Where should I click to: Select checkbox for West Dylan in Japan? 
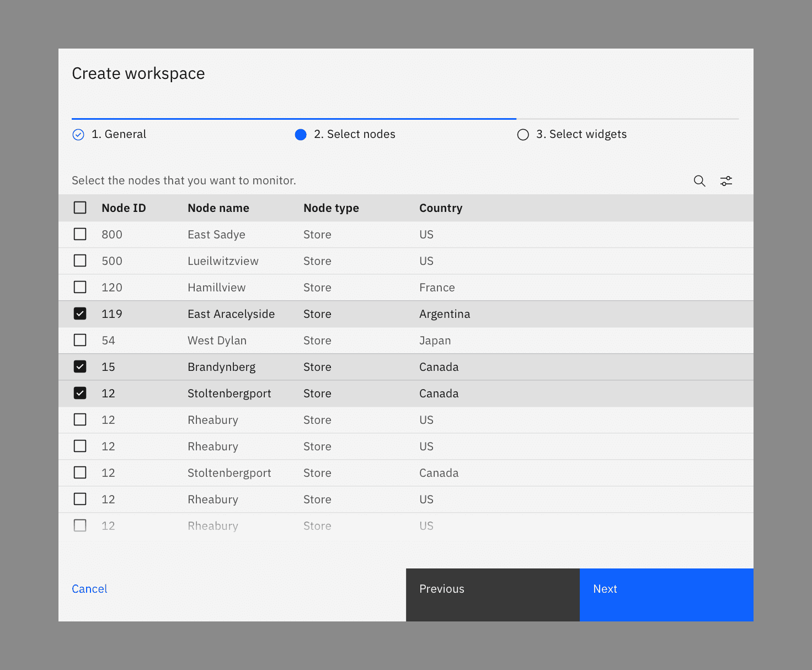[x=80, y=340]
